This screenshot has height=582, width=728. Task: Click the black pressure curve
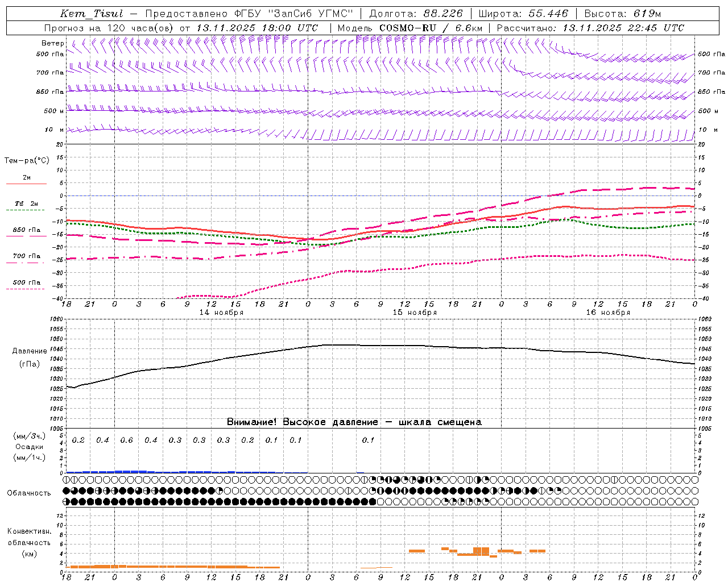[381, 346]
